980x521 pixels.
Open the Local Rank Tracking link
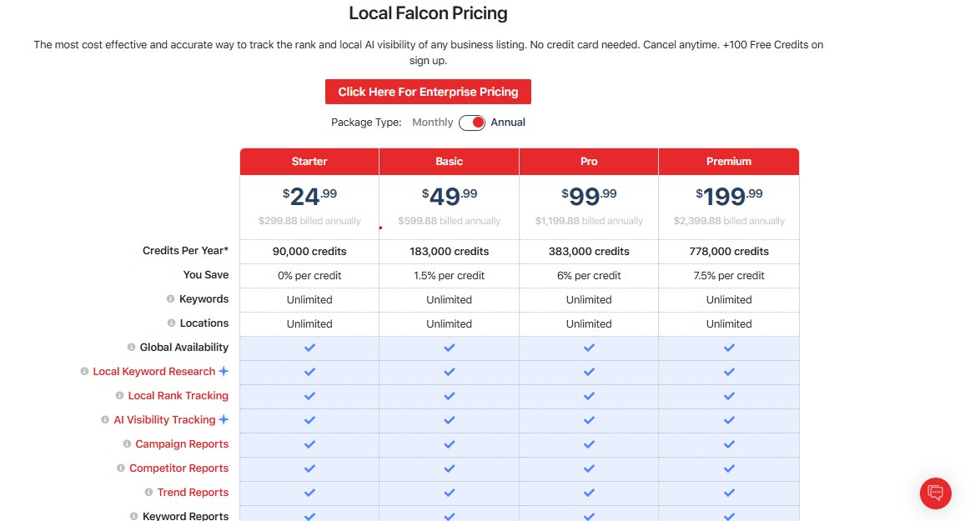click(x=178, y=395)
